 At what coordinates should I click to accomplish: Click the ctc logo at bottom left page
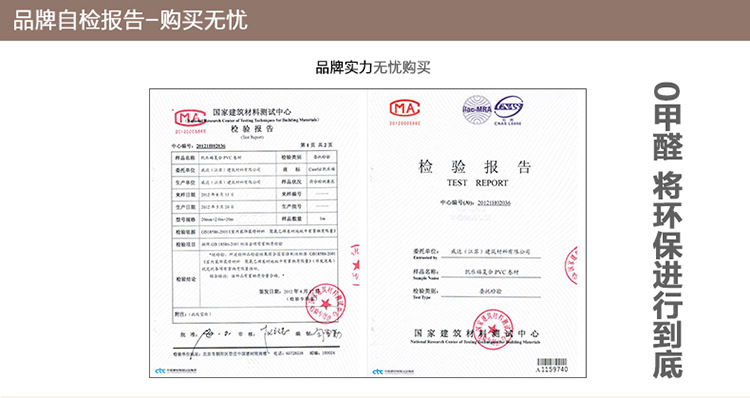(176, 371)
